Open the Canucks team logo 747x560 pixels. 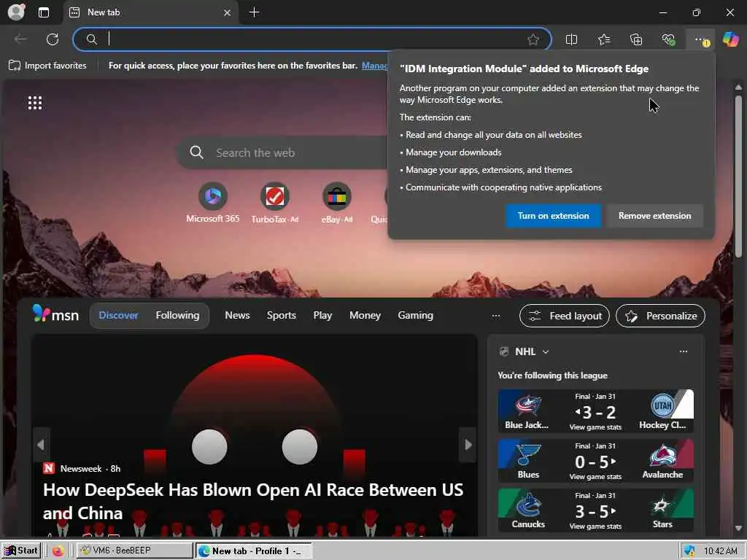[528, 505]
